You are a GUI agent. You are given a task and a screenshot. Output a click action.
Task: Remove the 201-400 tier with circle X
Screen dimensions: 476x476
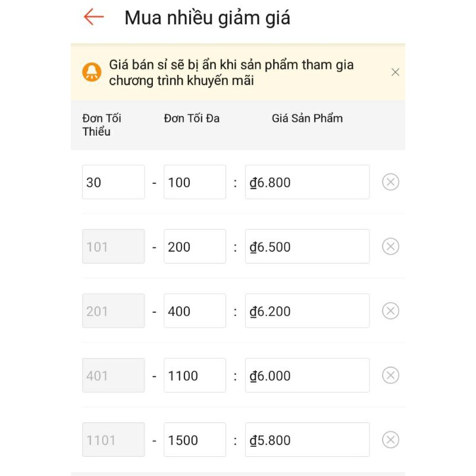click(x=390, y=311)
